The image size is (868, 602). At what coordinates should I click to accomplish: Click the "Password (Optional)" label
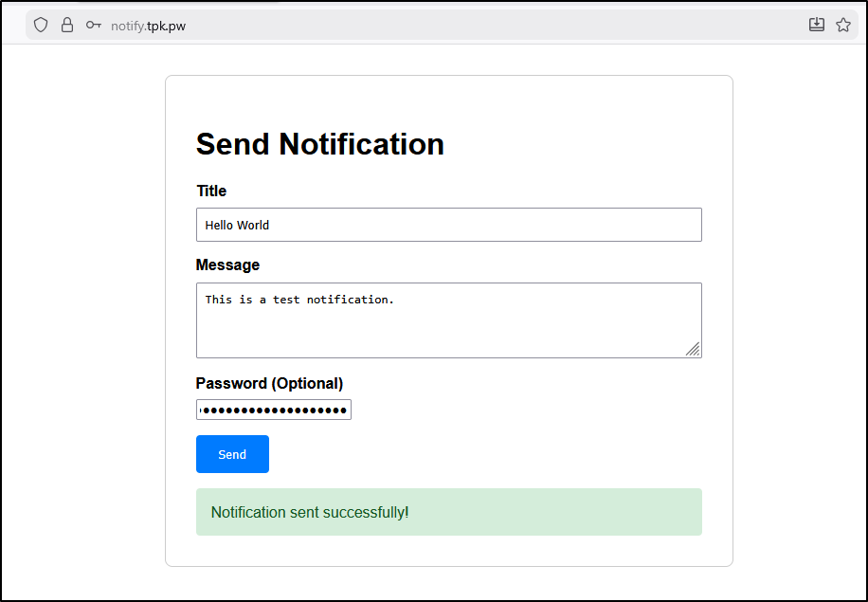point(269,383)
